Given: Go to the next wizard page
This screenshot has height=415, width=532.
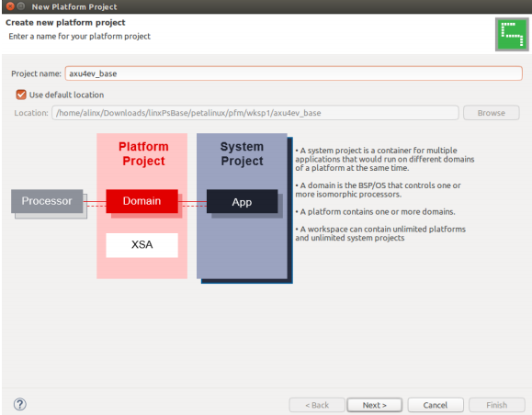Looking at the screenshot, I should tap(374, 405).
